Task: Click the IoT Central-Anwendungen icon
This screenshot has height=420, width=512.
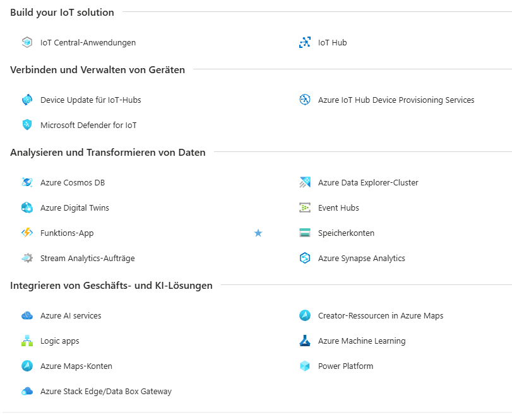Action: pos(27,43)
